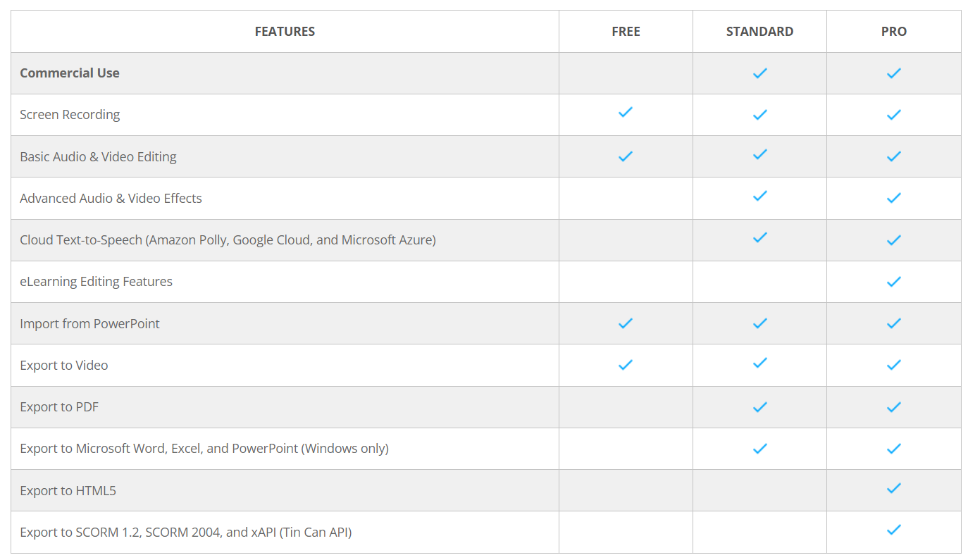Click the STANDARD column header
Image resolution: width=968 pixels, height=560 pixels.
pos(759,32)
